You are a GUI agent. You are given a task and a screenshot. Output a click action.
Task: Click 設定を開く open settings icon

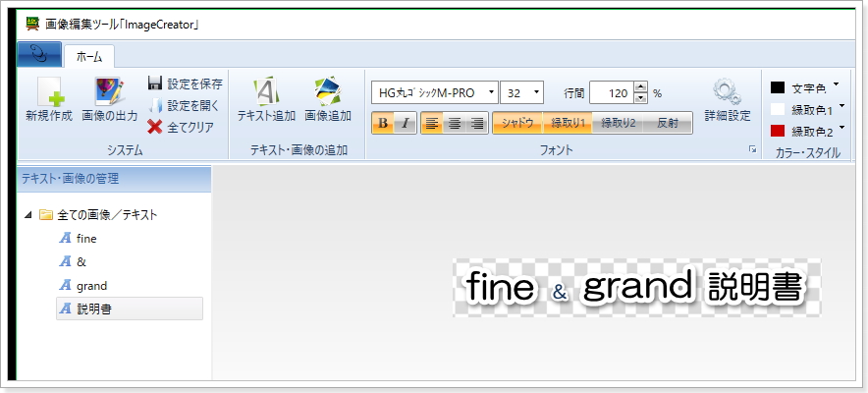click(x=155, y=105)
